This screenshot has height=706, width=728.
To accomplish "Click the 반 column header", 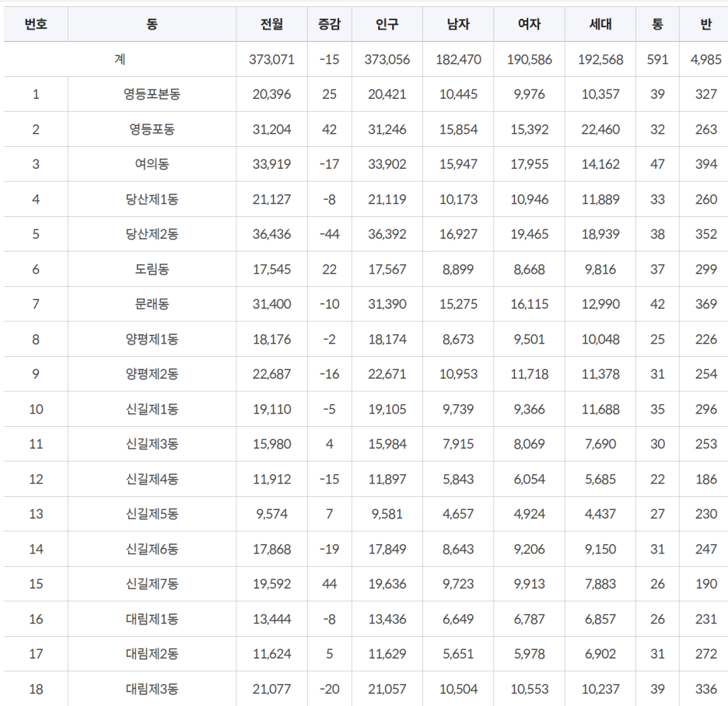I will [705, 24].
